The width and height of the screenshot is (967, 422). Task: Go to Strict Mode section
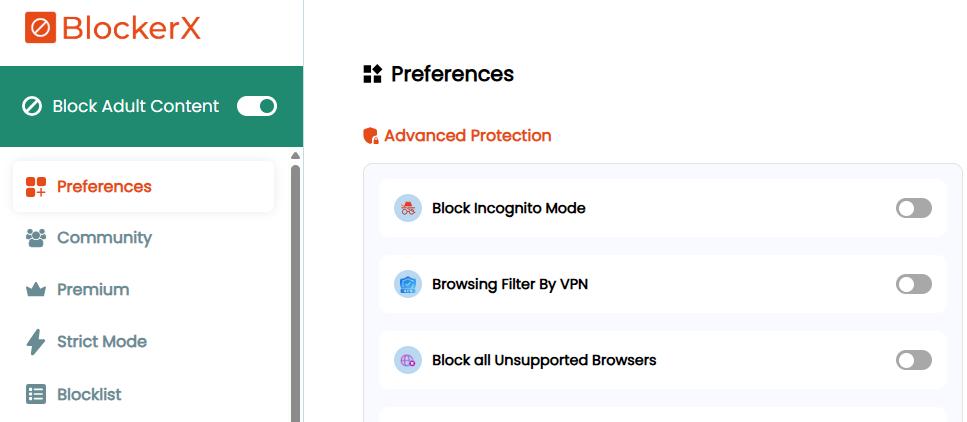click(101, 342)
